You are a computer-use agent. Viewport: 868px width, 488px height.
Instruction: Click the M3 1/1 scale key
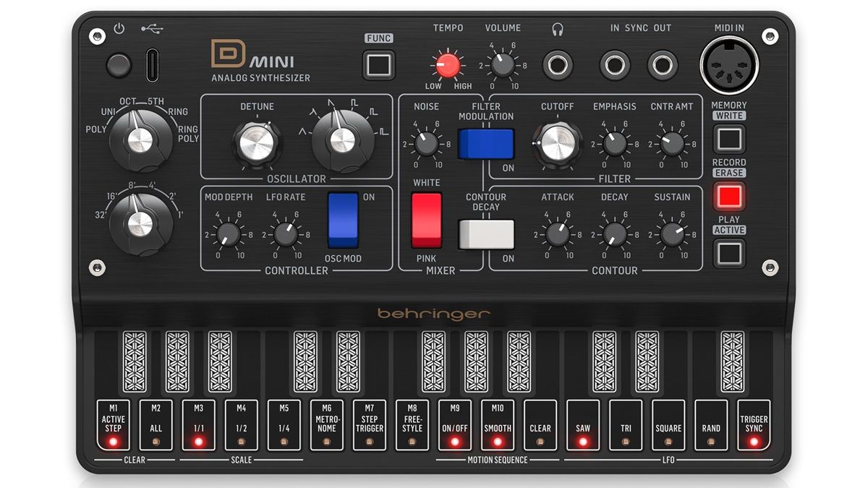click(x=198, y=425)
